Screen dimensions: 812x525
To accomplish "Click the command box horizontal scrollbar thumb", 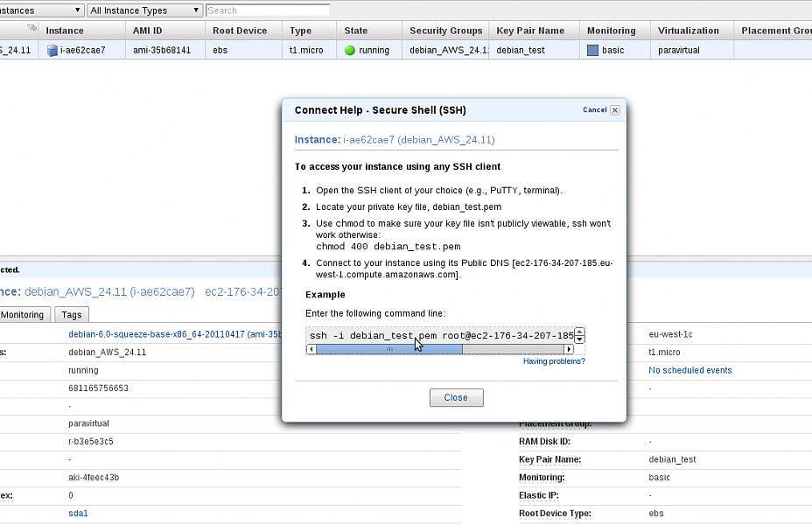I will (x=389, y=349).
